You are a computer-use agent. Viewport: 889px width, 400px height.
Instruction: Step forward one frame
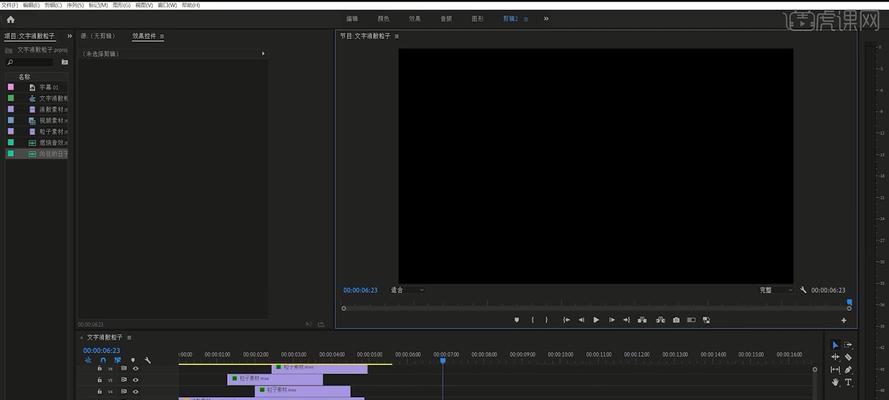(612, 320)
